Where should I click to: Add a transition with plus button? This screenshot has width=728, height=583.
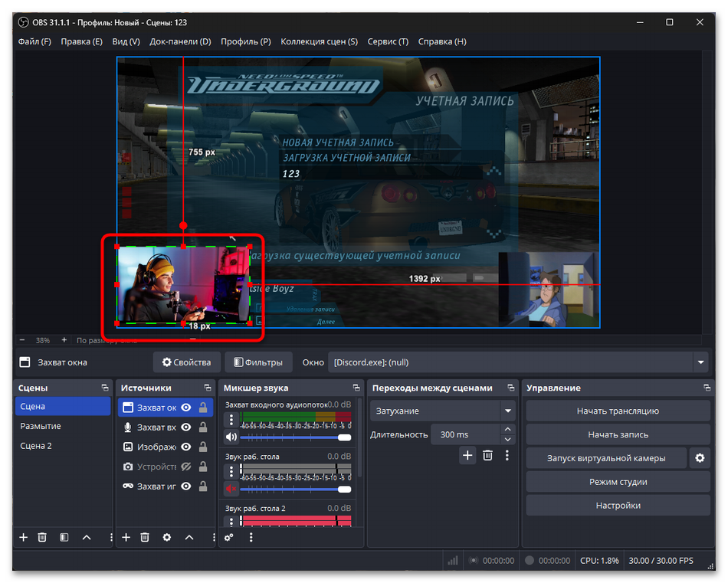click(x=467, y=455)
